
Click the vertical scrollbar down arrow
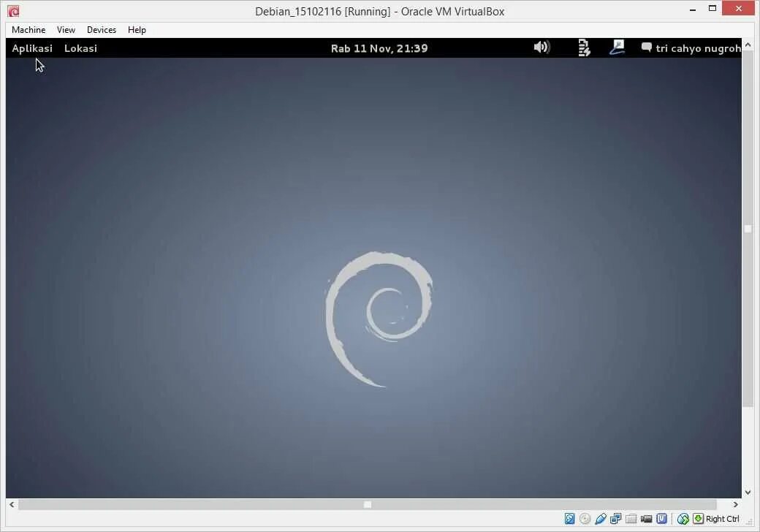point(748,493)
